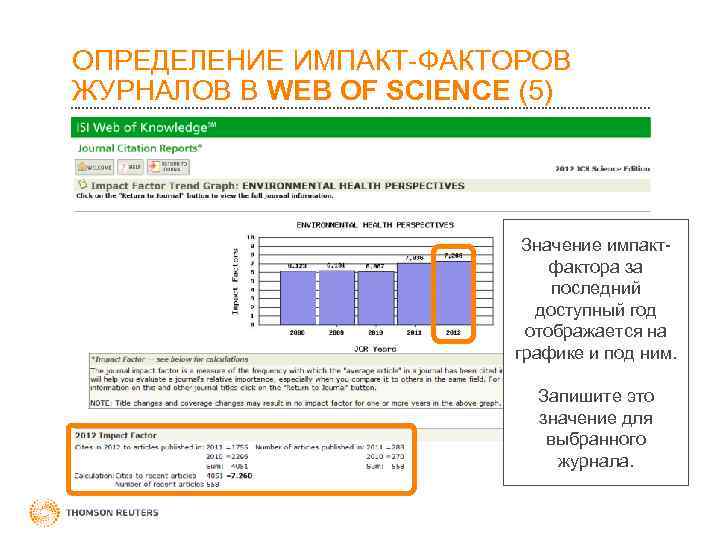The height and width of the screenshot is (540, 720).
Task: Click the chart title ENVIRONMENTAL HEALTH PERSPECTIVES
Action: 375,225
